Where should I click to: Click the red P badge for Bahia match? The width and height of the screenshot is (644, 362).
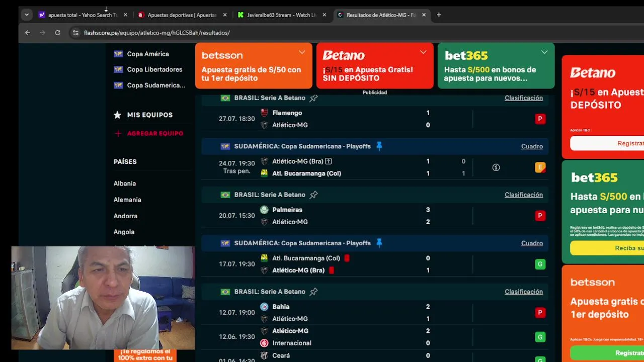point(540,313)
